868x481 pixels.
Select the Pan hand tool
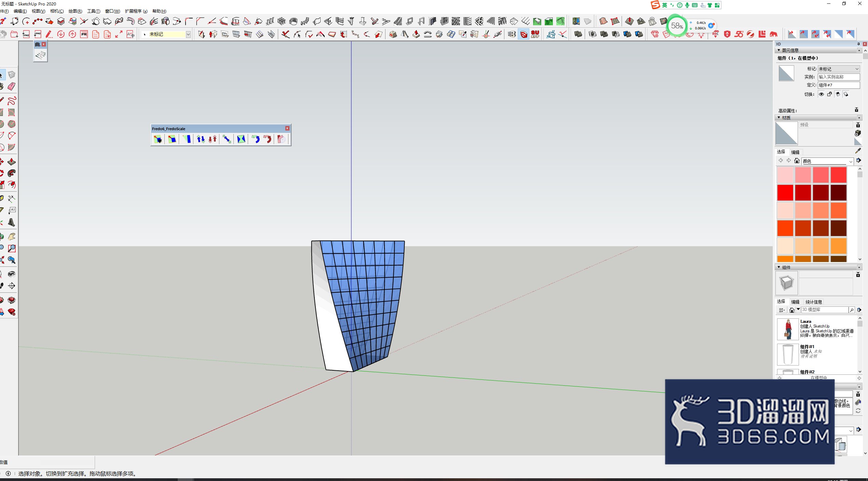[12, 236]
